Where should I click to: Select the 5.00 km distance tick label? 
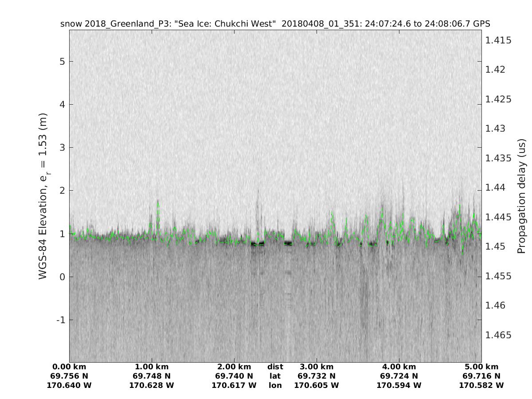481,367
